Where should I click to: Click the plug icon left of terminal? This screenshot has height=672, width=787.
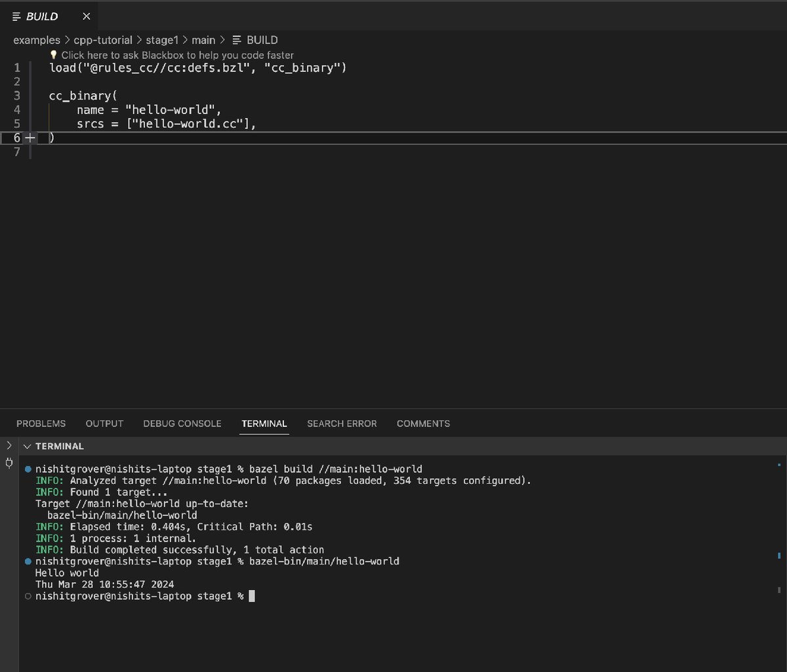point(9,464)
